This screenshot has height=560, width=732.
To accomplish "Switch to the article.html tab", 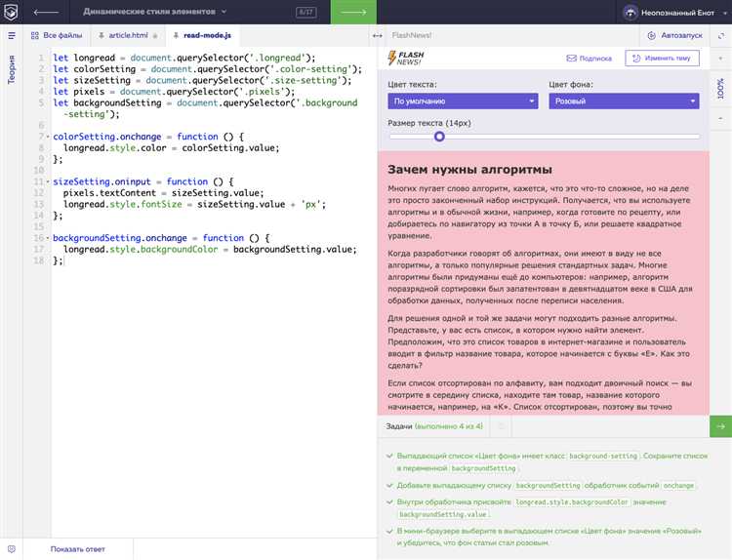I will pyautogui.click(x=127, y=35).
